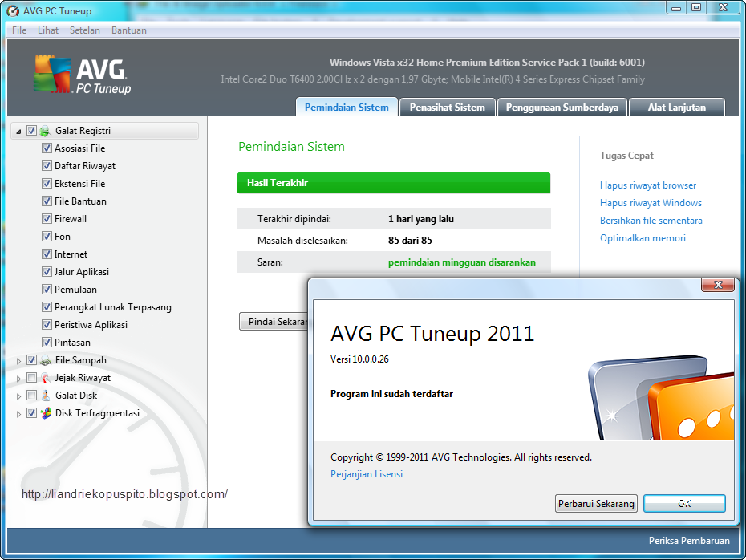Open the Lihat menu
This screenshot has width=746, height=560.
point(48,30)
